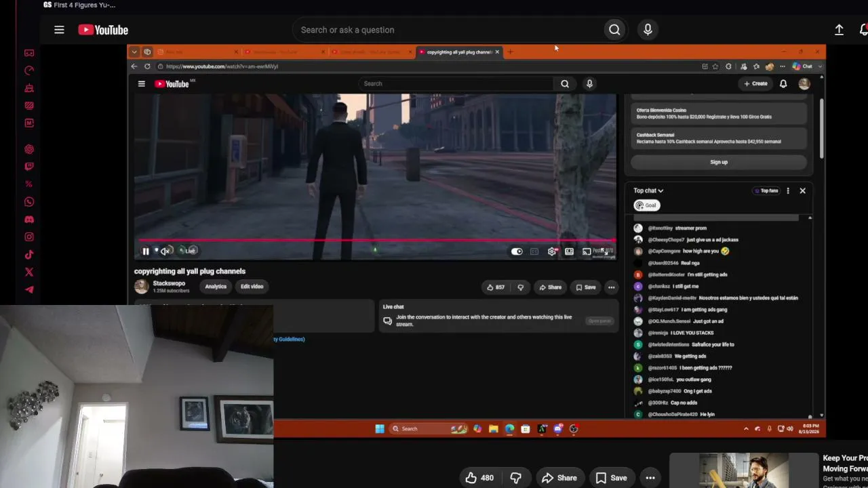
Task: Expand the Top chat dropdown
Action: pyautogui.click(x=648, y=191)
